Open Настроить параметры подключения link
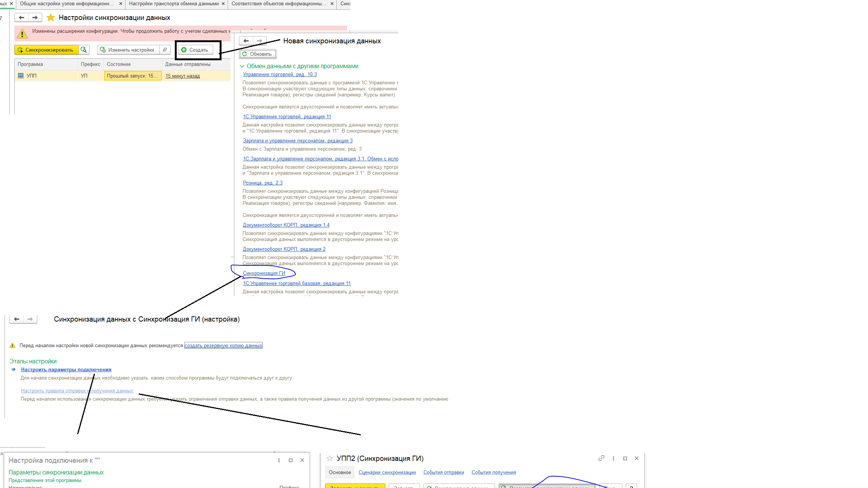 tap(66, 370)
